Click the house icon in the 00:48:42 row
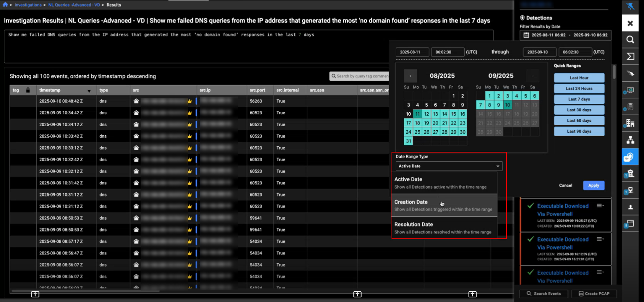The image size is (644, 302). pyautogui.click(x=136, y=101)
